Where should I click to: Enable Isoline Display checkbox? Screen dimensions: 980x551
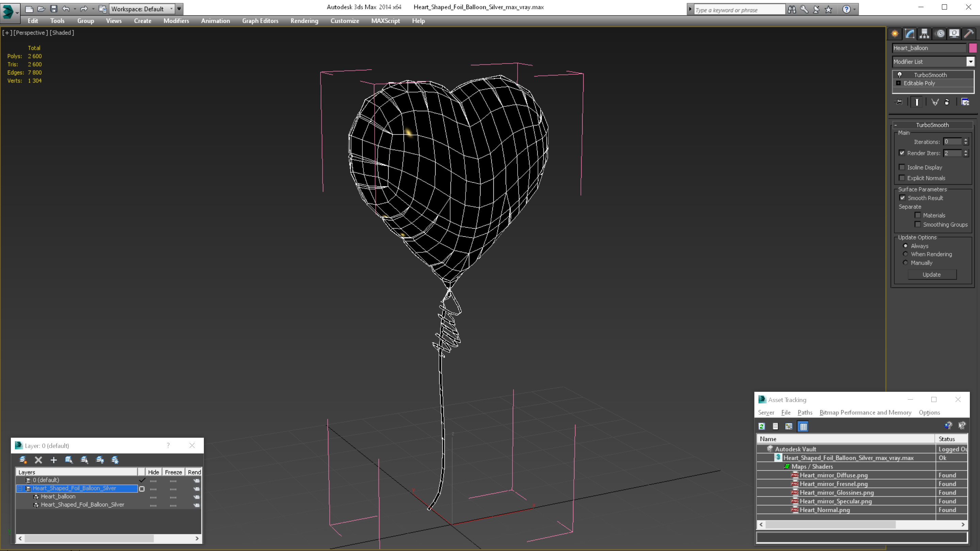pos(902,167)
